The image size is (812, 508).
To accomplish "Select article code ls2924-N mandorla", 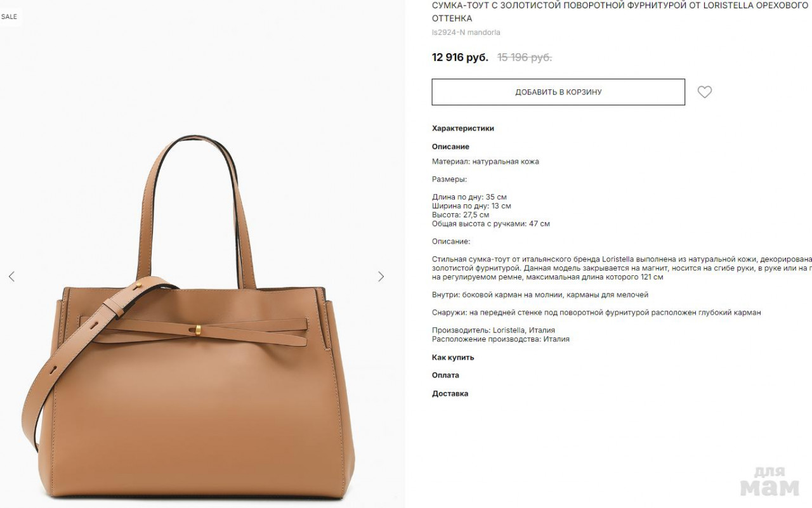I will tap(466, 32).
